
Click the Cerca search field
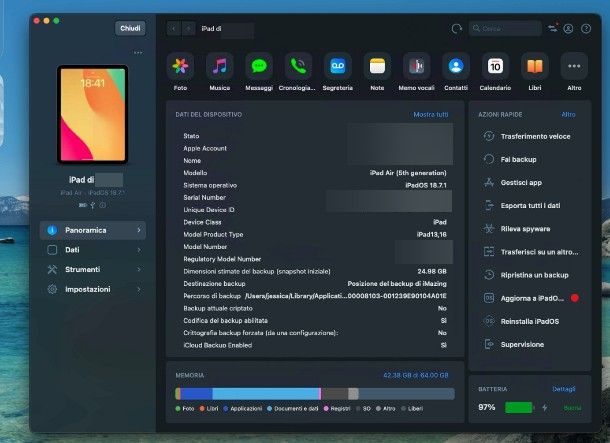(505, 30)
